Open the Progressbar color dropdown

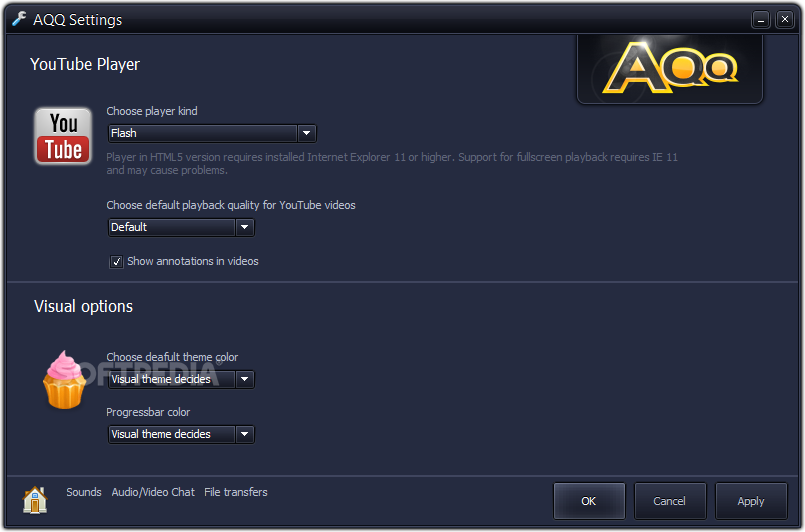point(181,434)
